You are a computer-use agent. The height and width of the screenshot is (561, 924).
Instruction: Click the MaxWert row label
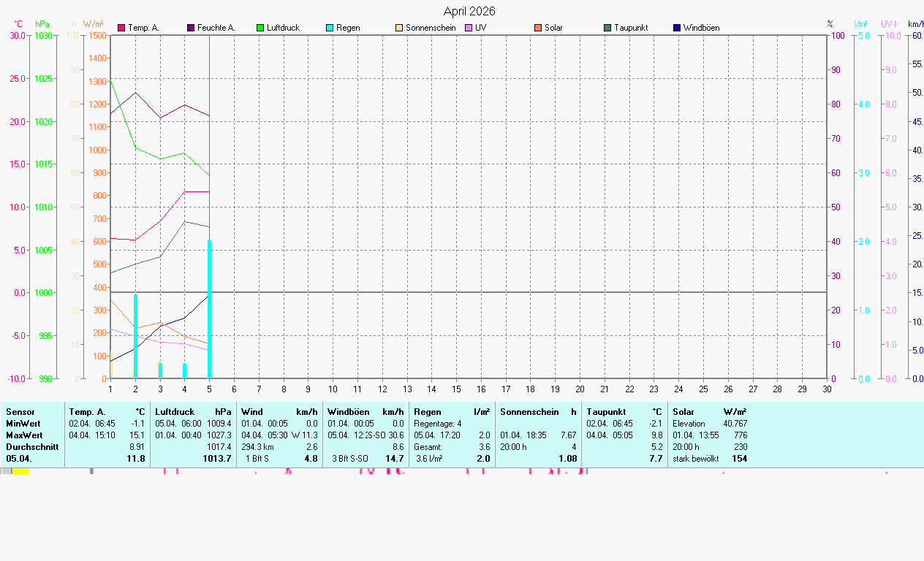click(23, 435)
